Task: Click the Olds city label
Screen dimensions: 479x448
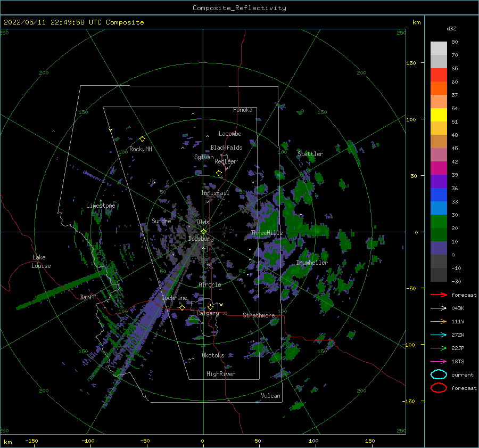Action: pos(203,222)
